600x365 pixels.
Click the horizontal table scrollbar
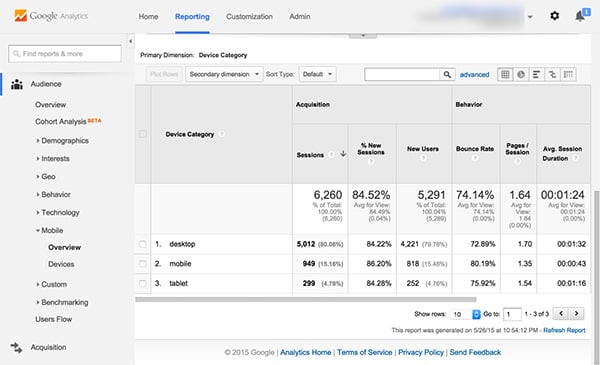(x=306, y=300)
